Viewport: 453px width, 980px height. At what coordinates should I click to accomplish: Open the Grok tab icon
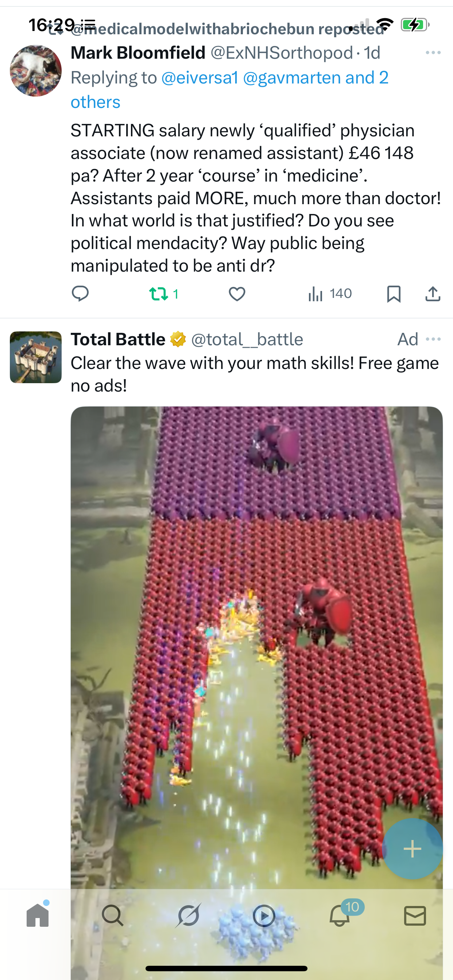189,915
